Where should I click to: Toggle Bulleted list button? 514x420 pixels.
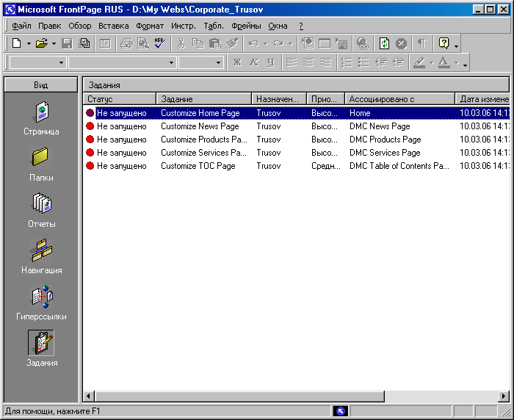(x=364, y=62)
